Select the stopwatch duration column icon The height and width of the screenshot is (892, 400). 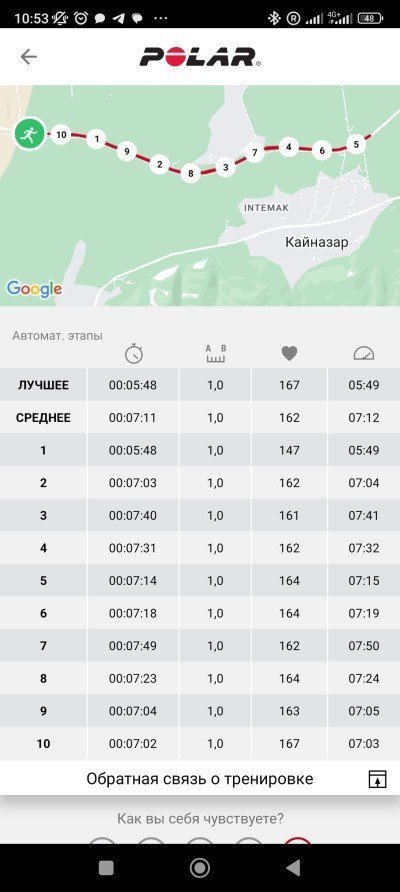coord(134,354)
